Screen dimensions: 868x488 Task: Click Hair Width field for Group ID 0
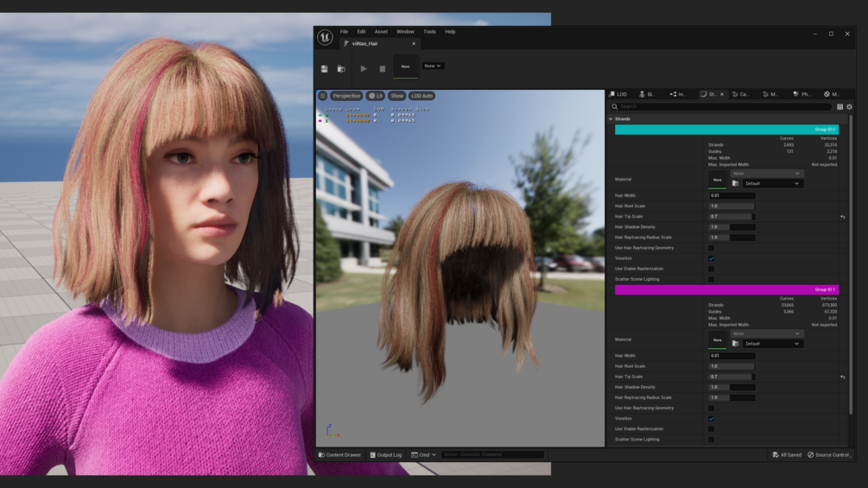click(732, 195)
